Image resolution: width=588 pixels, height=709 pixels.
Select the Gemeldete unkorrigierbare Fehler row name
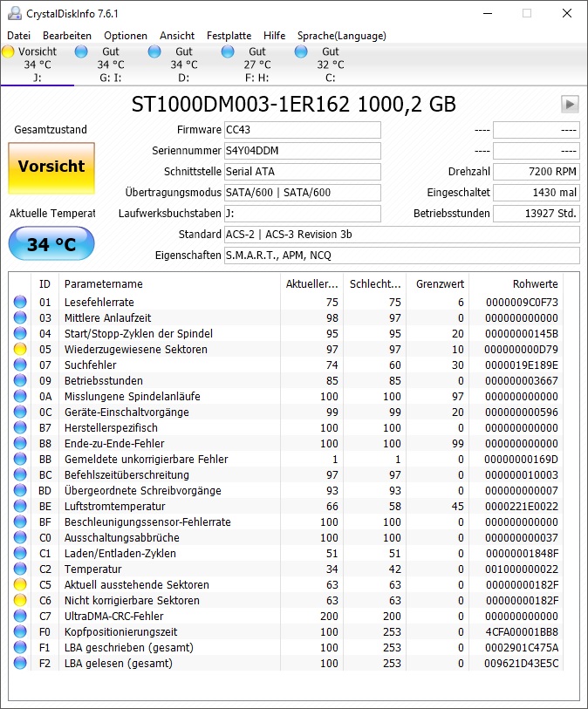coord(146,460)
